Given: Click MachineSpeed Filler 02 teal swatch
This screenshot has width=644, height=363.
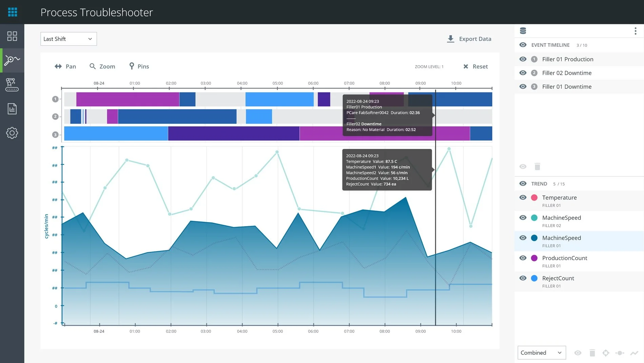Looking at the screenshot, I should tap(534, 218).
